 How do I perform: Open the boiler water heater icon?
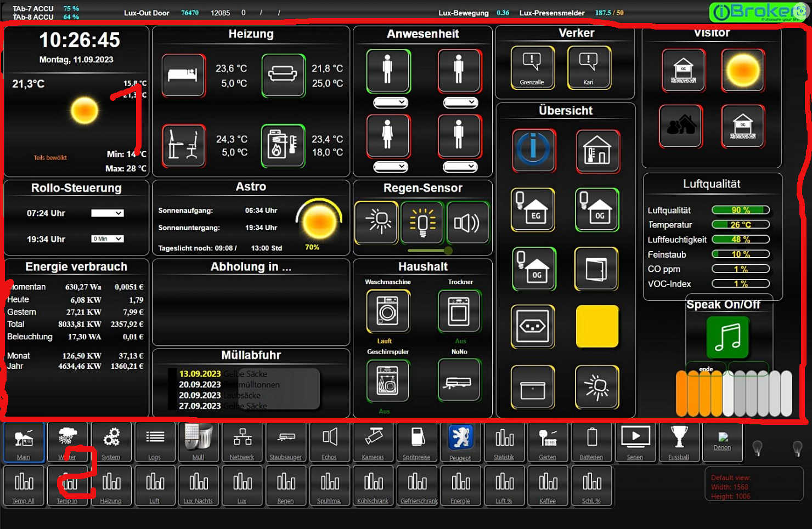point(283,146)
